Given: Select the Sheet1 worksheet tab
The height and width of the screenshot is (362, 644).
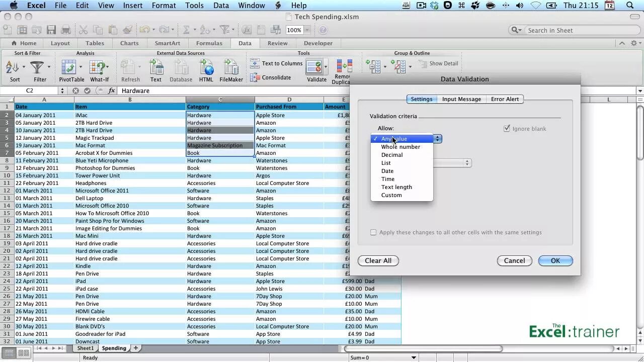Looking at the screenshot, I should click(85, 348).
